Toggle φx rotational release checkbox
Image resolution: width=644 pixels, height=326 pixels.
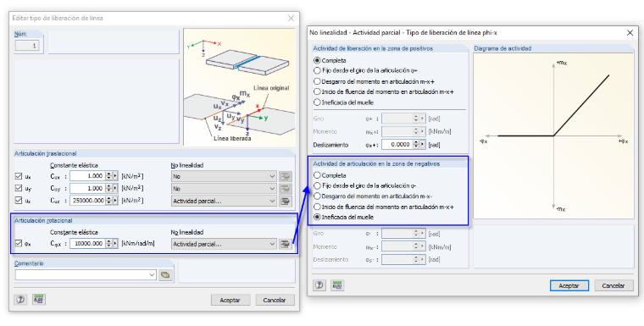tap(18, 243)
